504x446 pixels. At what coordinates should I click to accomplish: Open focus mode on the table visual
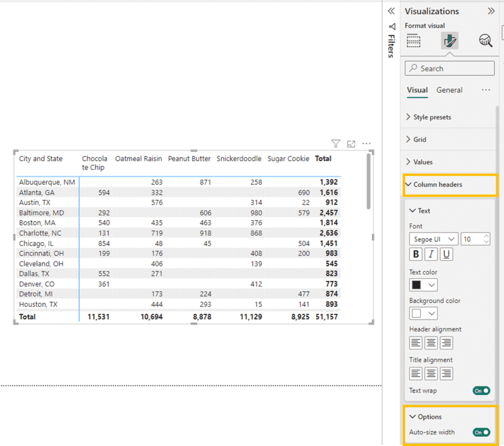click(x=351, y=144)
